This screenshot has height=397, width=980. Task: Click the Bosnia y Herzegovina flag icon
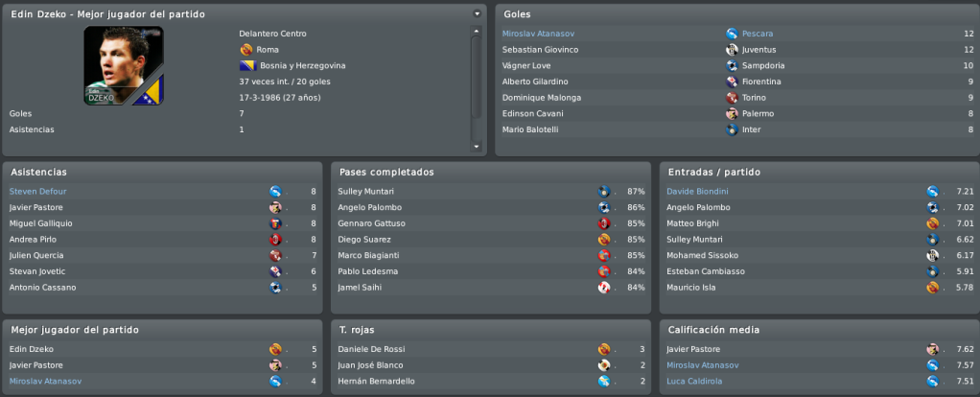248,65
